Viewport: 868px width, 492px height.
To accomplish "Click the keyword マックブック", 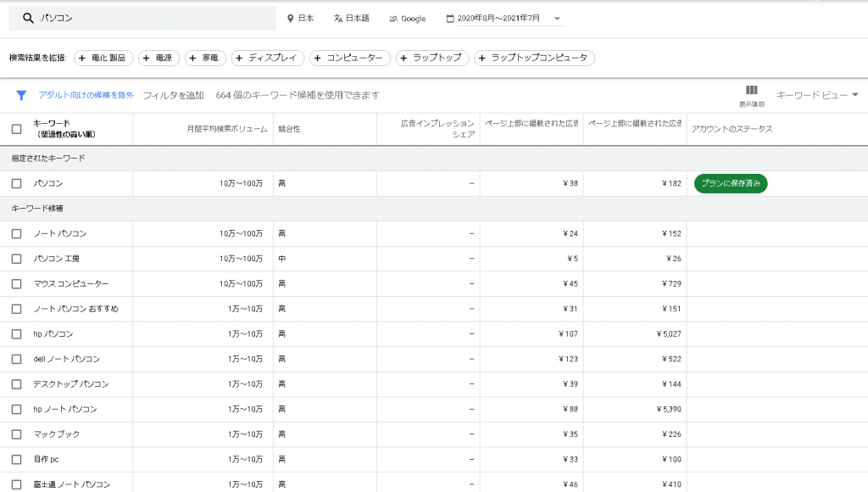I will click(x=57, y=434).
